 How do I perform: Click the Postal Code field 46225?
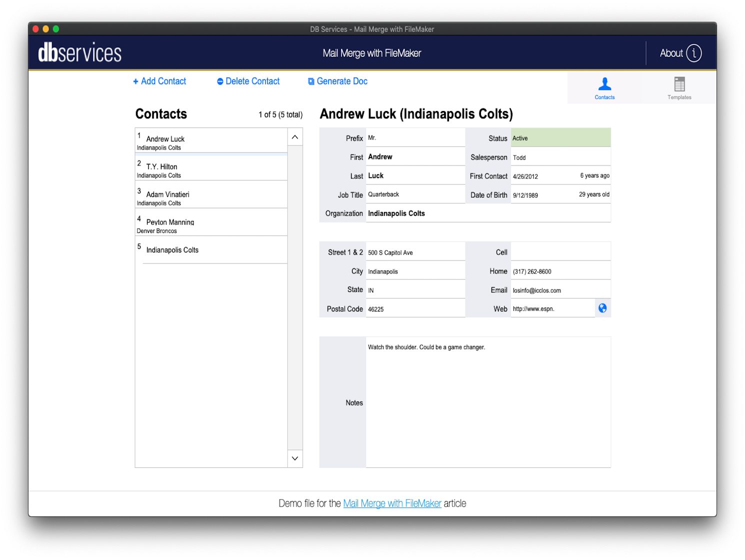(x=415, y=309)
